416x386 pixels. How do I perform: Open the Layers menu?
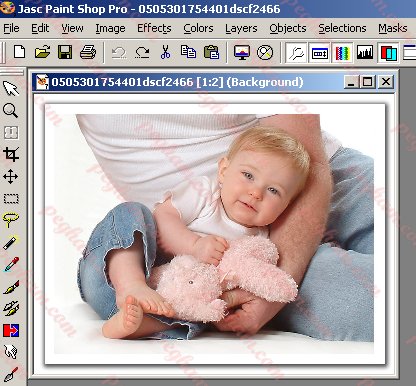(241, 28)
